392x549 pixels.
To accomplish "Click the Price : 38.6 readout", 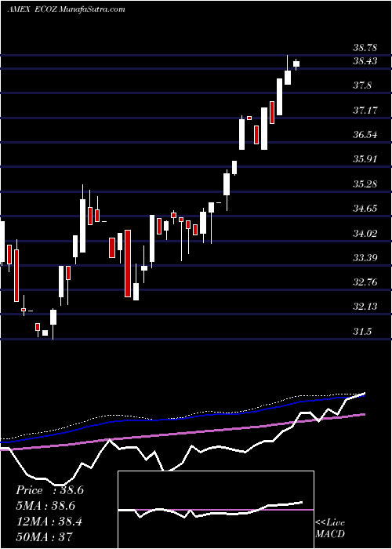I will click(x=49, y=490).
